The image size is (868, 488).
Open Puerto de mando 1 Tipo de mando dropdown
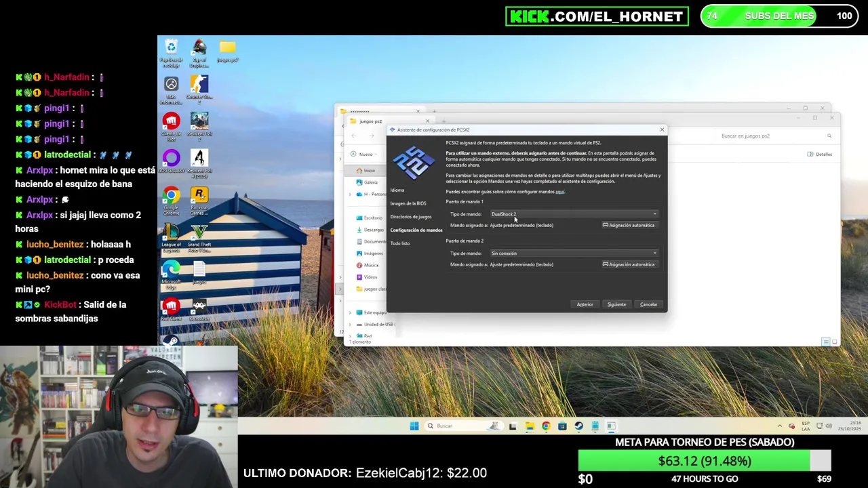[574, 214]
